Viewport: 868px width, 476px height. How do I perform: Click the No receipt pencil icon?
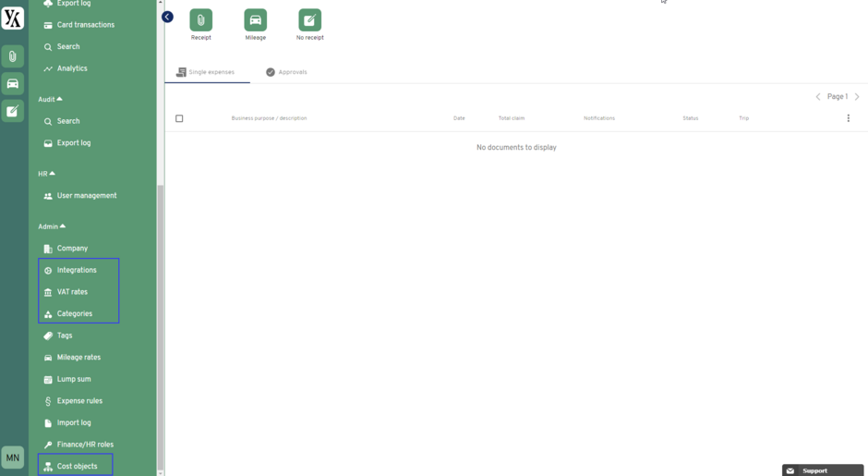(309, 19)
